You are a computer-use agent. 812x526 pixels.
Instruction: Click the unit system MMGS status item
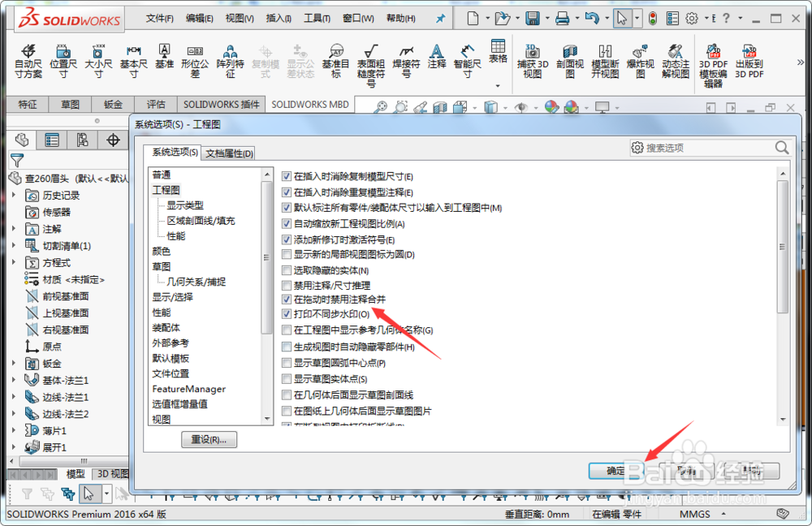click(x=694, y=514)
